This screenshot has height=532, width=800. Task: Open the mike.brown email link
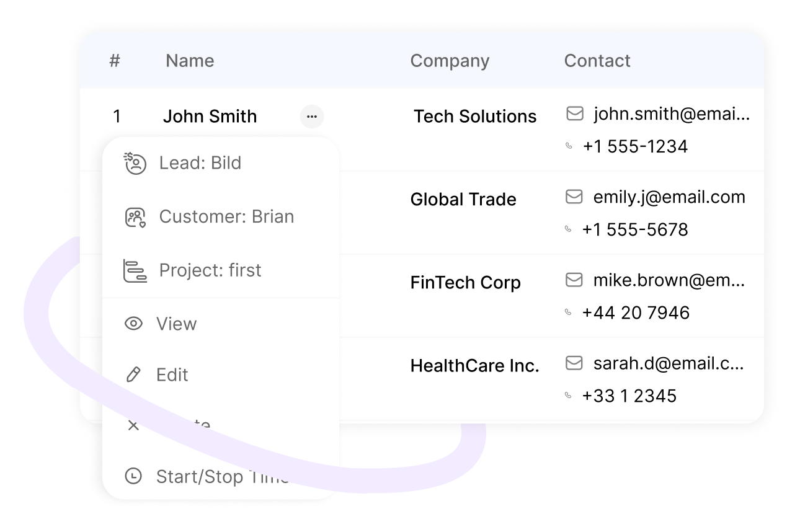click(x=669, y=280)
